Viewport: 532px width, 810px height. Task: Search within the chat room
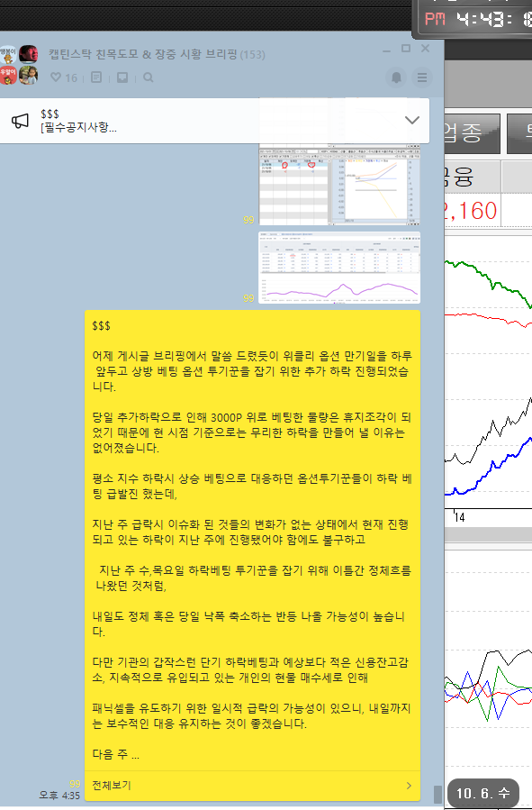pyautogui.click(x=149, y=77)
